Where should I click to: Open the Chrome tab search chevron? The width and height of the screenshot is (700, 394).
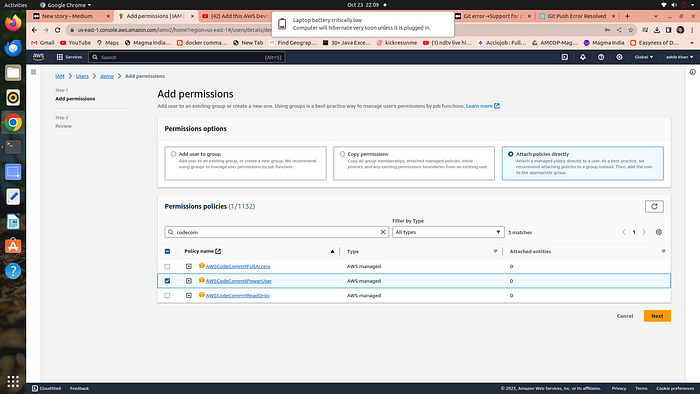click(655, 16)
